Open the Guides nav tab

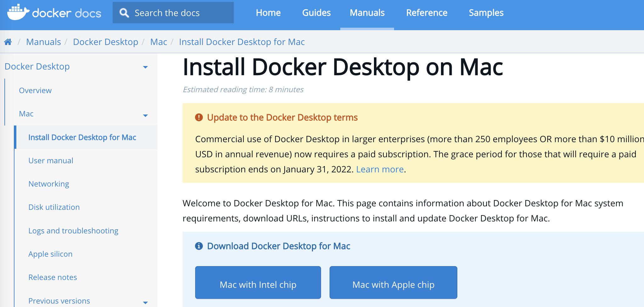pos(316,13)
